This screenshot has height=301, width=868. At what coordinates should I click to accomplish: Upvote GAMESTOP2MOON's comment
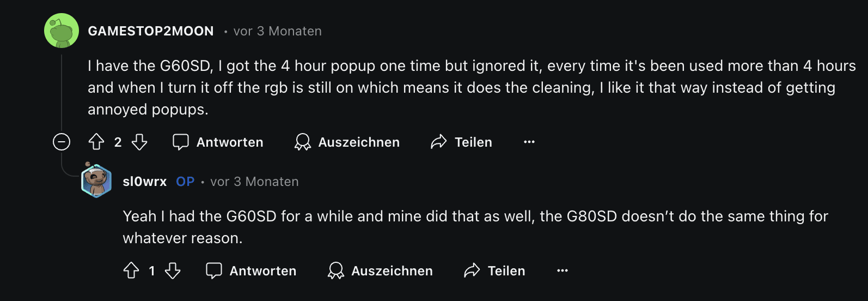[96, 142]
